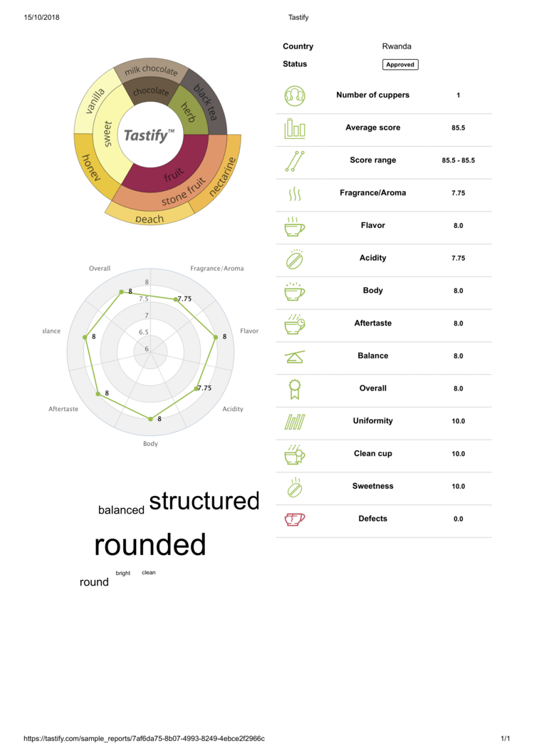Click the Body data point on radar chart
534x756 pixels.
pos(150,418)
